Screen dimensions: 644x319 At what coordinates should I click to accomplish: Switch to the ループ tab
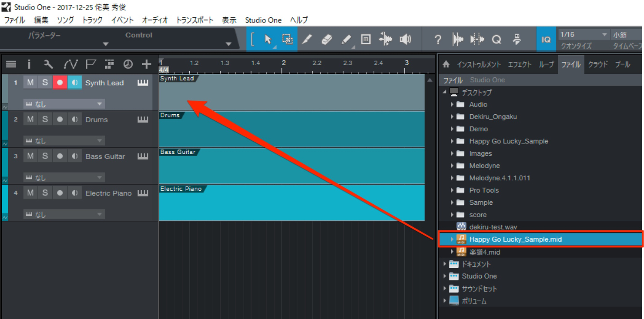coord(546,64)
